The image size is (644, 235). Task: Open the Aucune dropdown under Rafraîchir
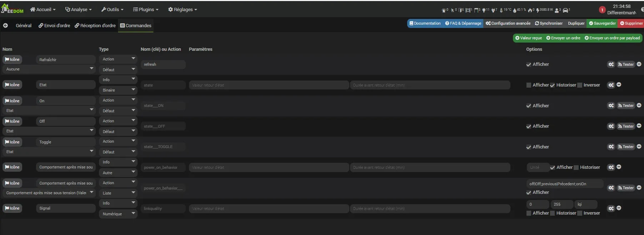click(49, 69)
